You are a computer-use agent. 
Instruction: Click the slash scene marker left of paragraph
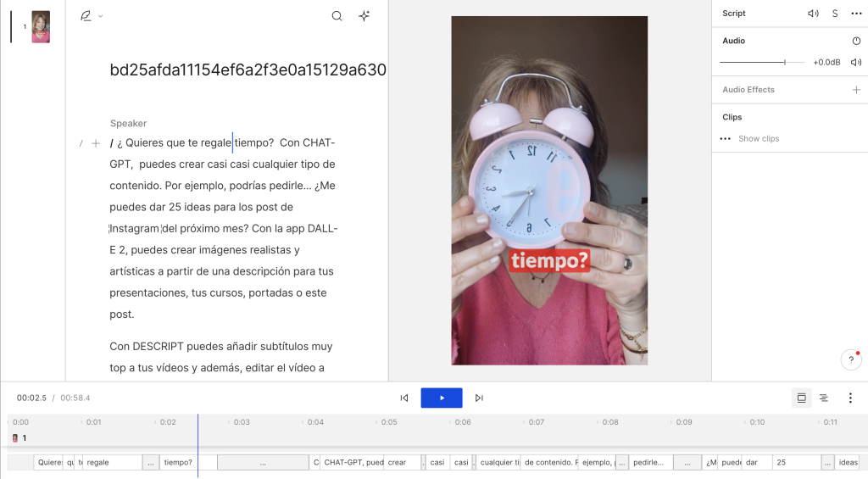[x=81, y=143]
